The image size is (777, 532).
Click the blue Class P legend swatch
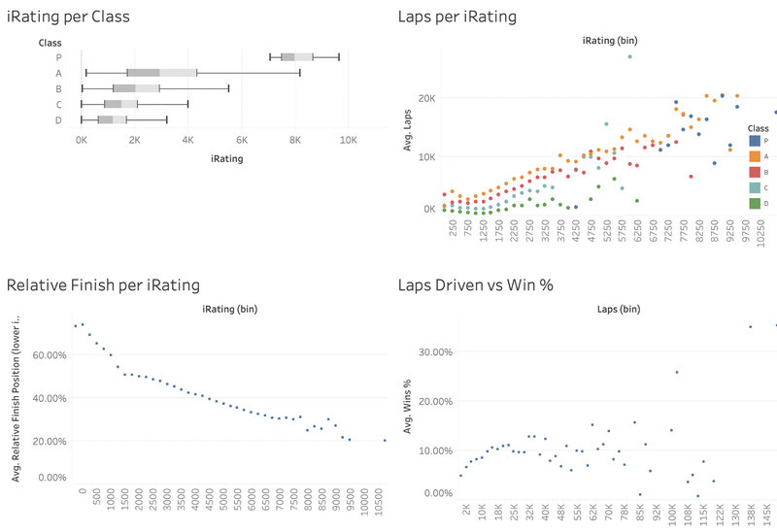tap(753, 141)
